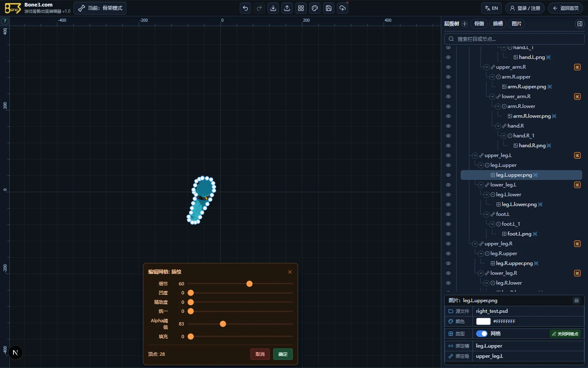This screenshot has width=588, height=368.
Task: Click 登录 / 注册 login button
Action: (x=525, y=8)
